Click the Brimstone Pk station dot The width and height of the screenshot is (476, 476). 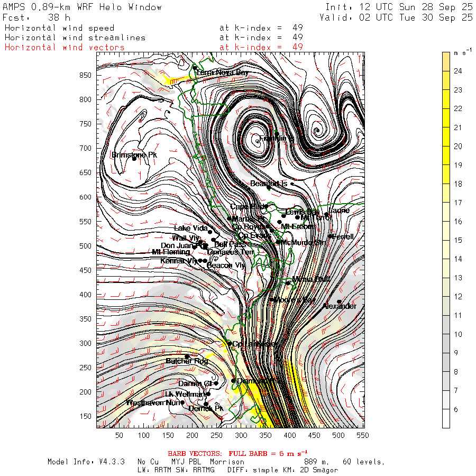pyautogui.click(x=134, y=159)
